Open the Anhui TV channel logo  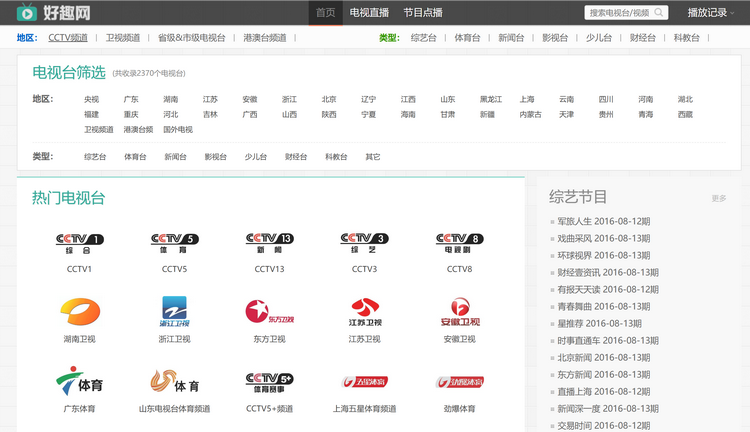tap(460, 312)
